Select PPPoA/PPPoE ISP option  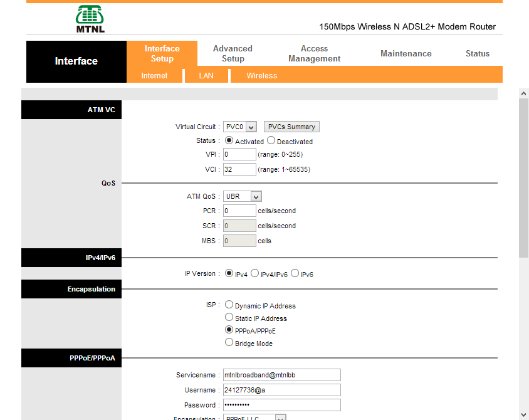pos(229,329)
